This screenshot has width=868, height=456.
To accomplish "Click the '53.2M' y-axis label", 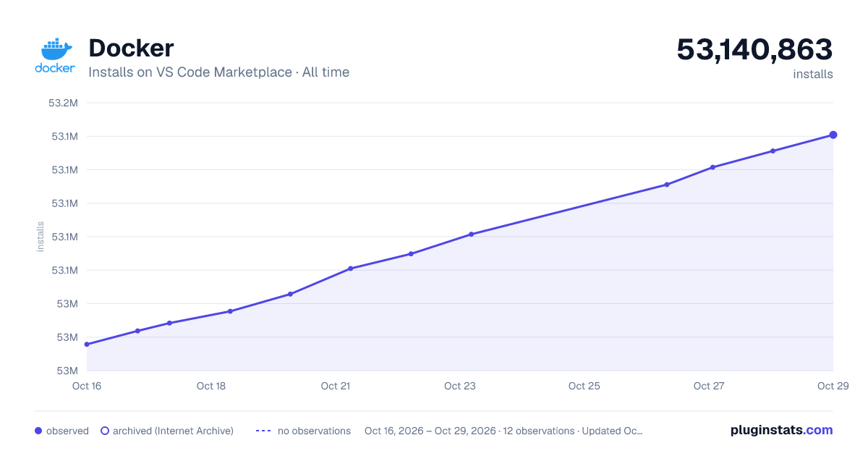I will 63,103.
